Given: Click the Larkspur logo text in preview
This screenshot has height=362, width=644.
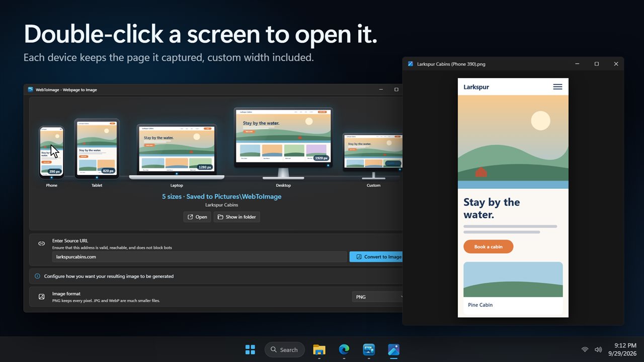Looking at the screenshot, I should coord(476,87).
